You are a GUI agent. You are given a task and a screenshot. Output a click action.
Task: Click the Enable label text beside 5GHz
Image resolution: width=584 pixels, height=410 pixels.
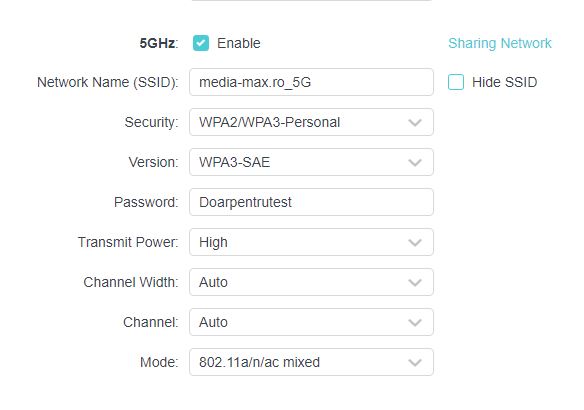[239, 43]
